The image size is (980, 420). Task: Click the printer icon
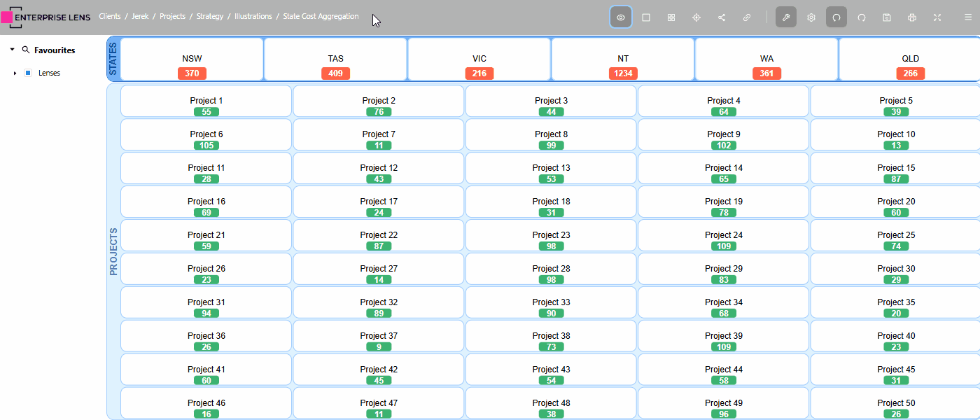tap(912, 17)
